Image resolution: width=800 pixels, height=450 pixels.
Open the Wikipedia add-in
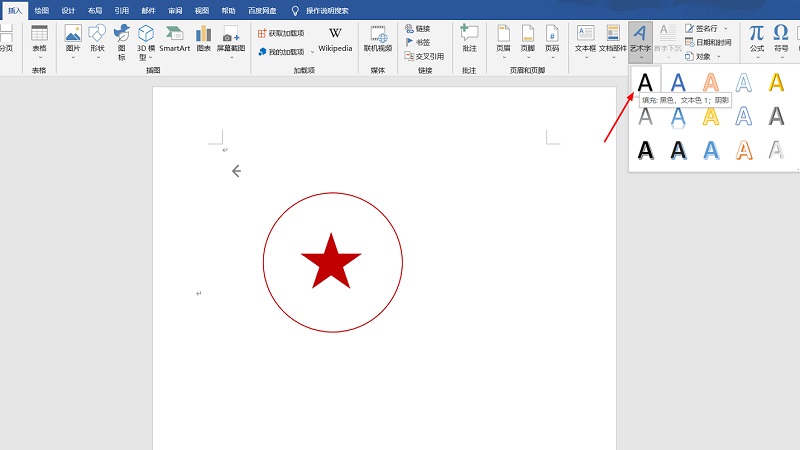(335, 40)
